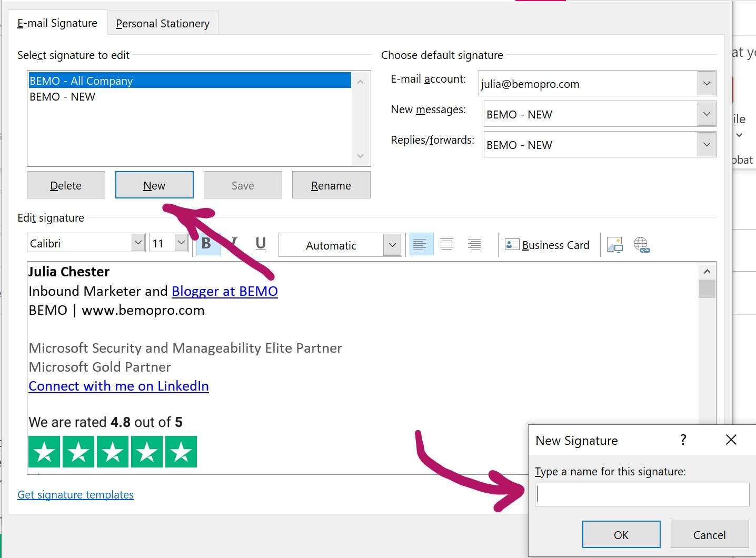The height and width of the screenshot is (558, 756).
Task: Click signature list scroll-up arrow
Action: pyautogui.click(x=360, y=82)
